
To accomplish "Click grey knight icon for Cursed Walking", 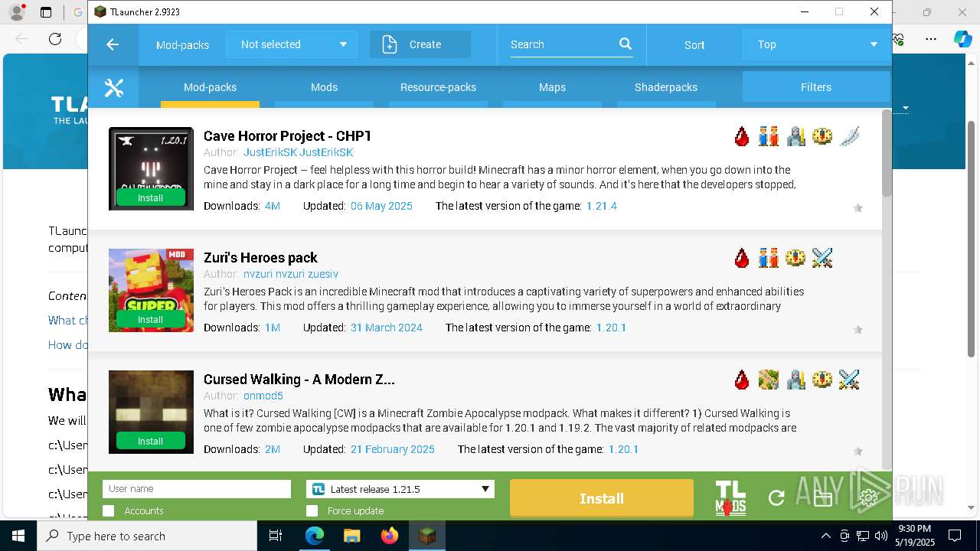I will pos(795,380).
